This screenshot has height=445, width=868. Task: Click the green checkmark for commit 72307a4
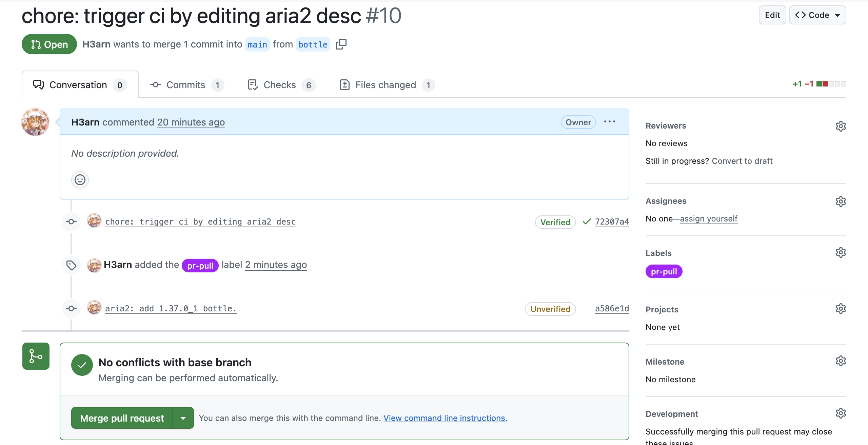[587, 222]
